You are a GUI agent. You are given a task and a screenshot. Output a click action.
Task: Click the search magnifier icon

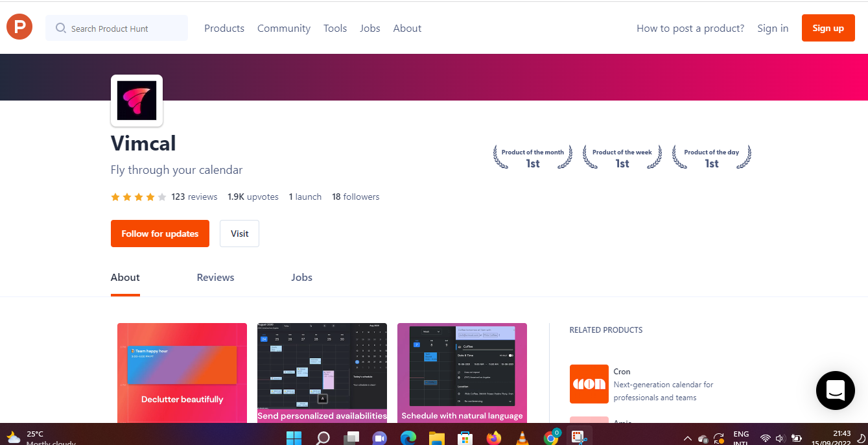click(x=61, y=28)
